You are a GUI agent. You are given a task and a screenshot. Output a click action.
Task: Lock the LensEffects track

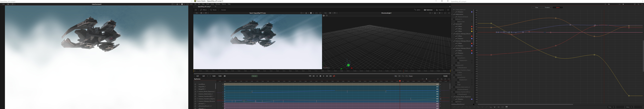click(195, 84)
